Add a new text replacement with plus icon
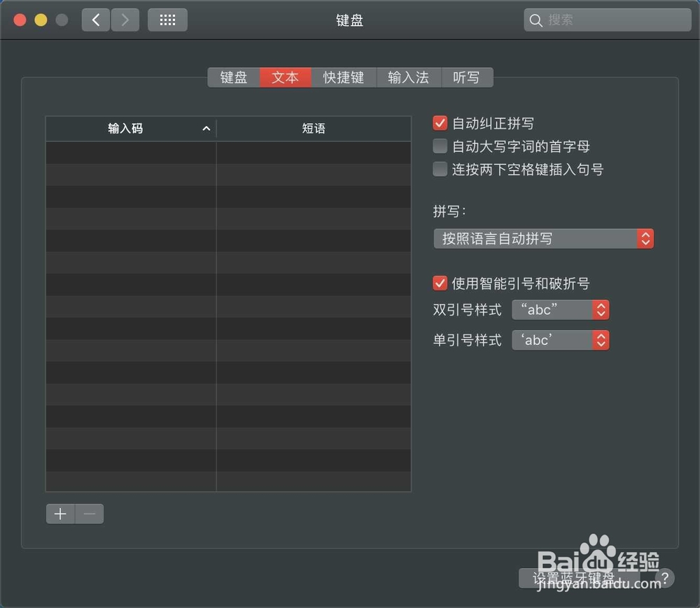 coord(60,513)
